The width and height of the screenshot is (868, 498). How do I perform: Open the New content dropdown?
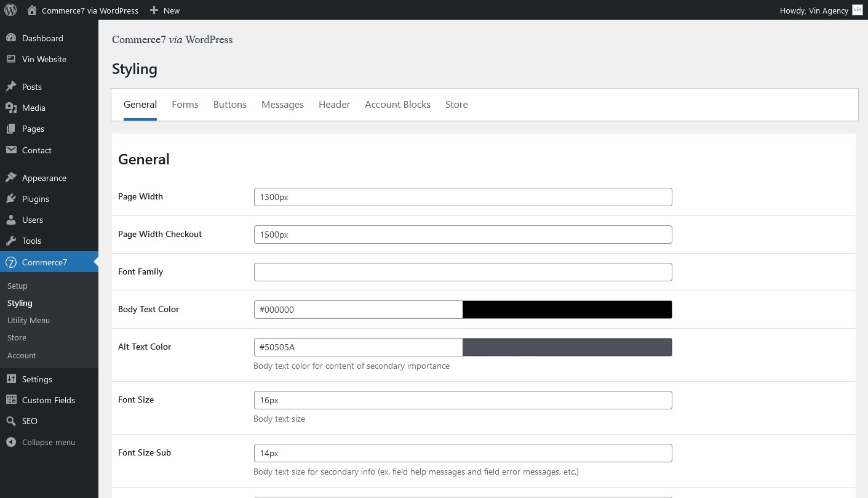[165, 10]
